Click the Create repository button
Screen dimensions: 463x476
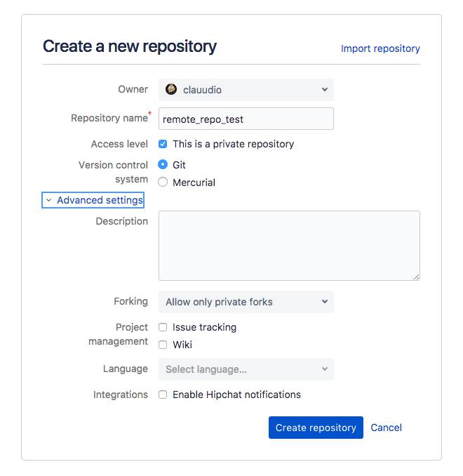(316, 428)
